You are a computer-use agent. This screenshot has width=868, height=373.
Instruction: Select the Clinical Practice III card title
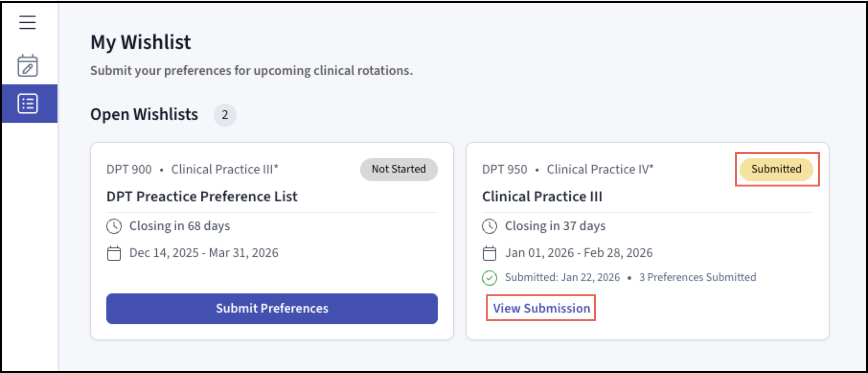pyautogui.click(x=542, y=197)
